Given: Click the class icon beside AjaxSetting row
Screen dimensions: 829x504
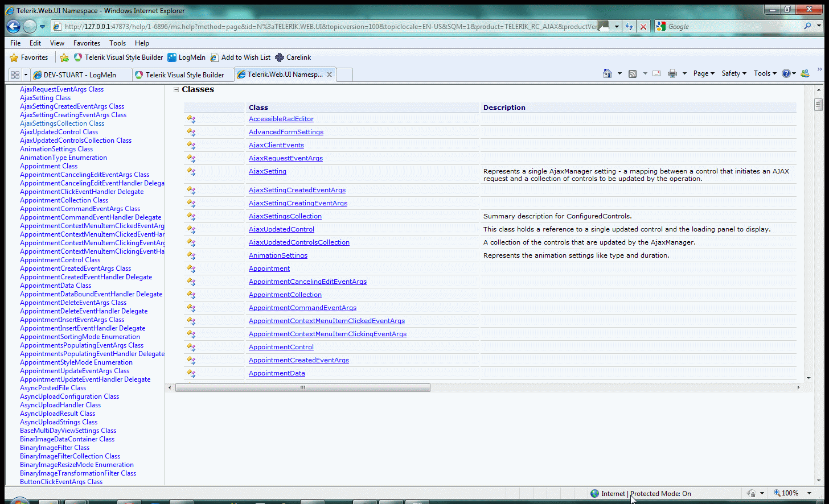Looking at the screenshot, I should pos(191,171).
